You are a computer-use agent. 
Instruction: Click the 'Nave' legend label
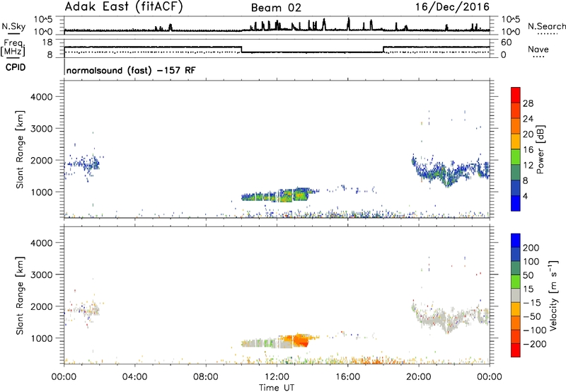[538, 50]
